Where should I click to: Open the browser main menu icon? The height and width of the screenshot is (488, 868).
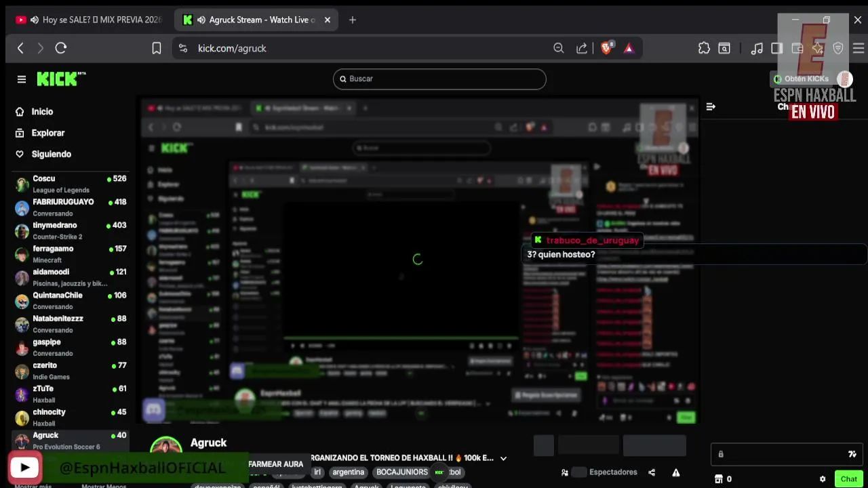point(859,48)
